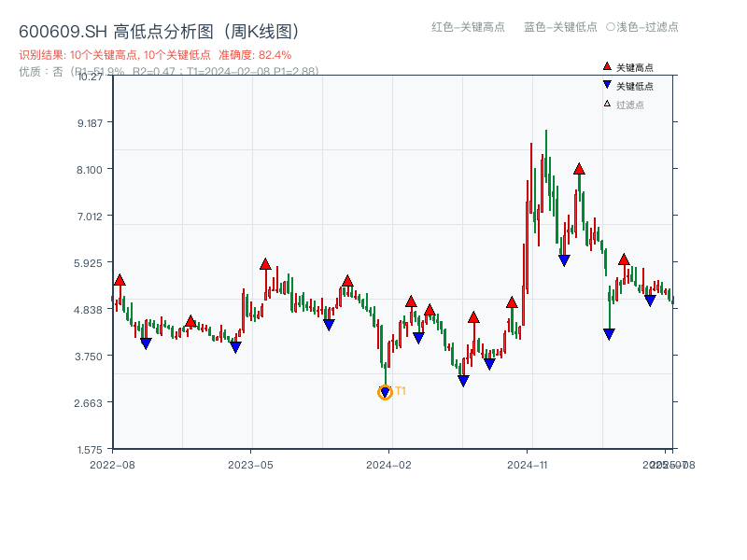Click the 2024-11 label on the x-axis

528,463
